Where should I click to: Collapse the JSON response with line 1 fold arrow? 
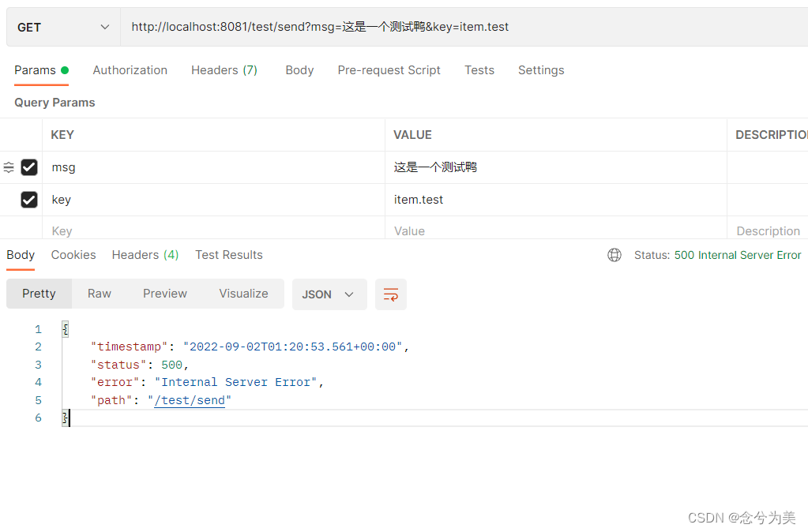pos(64,328)
